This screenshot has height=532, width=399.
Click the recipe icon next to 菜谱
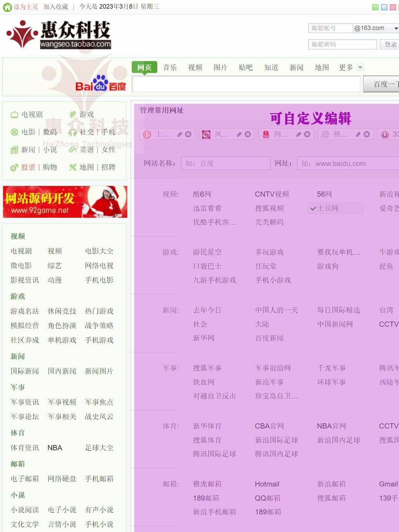pos(72,150)
